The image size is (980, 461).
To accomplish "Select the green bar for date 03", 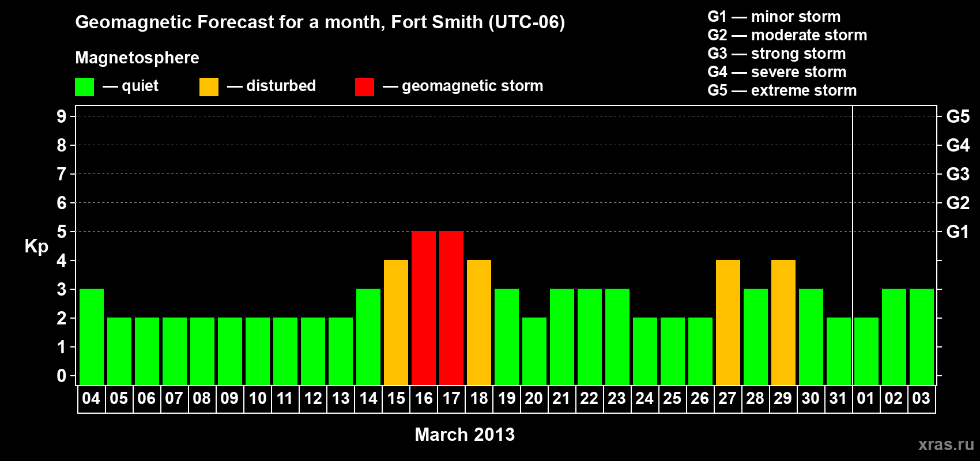I will click(922, 337).
